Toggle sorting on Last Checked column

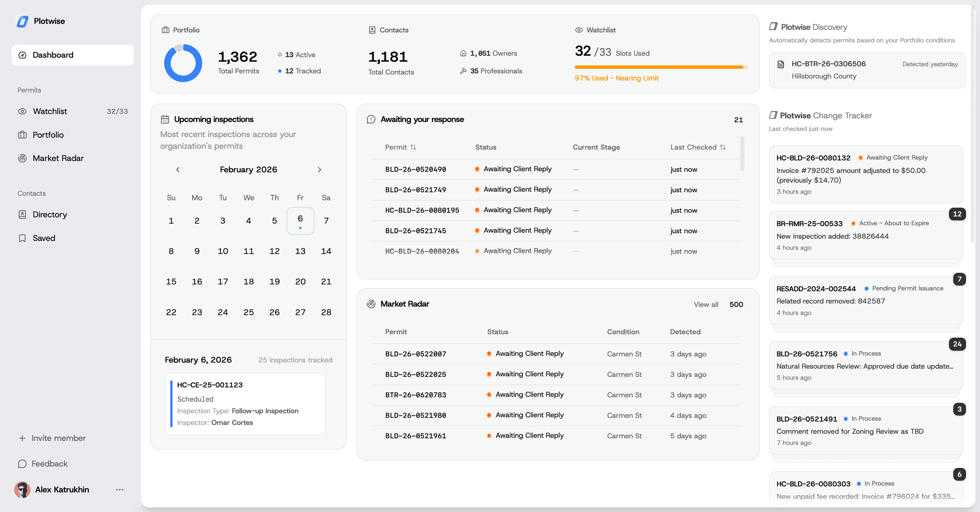[x=723, y=147]
